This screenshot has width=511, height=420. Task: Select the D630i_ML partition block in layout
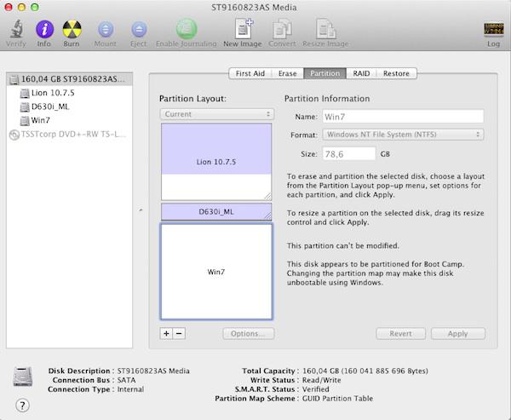[216, 210]
